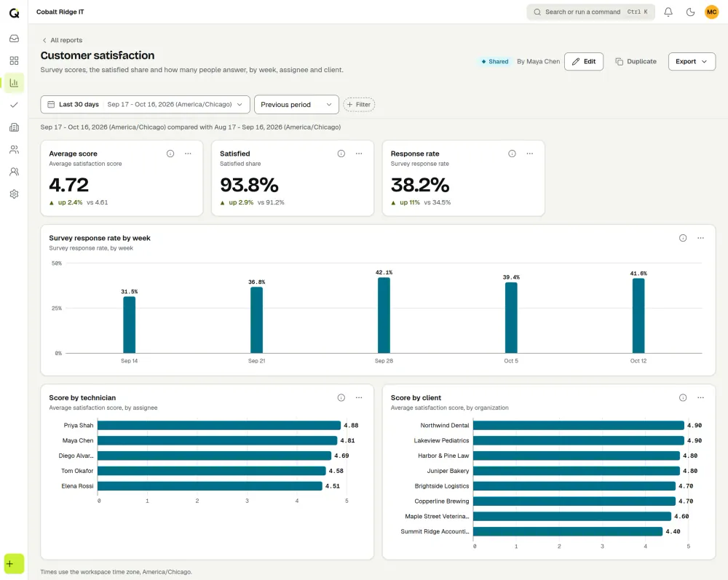Viewport: 728px width, 580px height.
Task: Click the Customer satisfaction report title
Action: click(98, 55)
